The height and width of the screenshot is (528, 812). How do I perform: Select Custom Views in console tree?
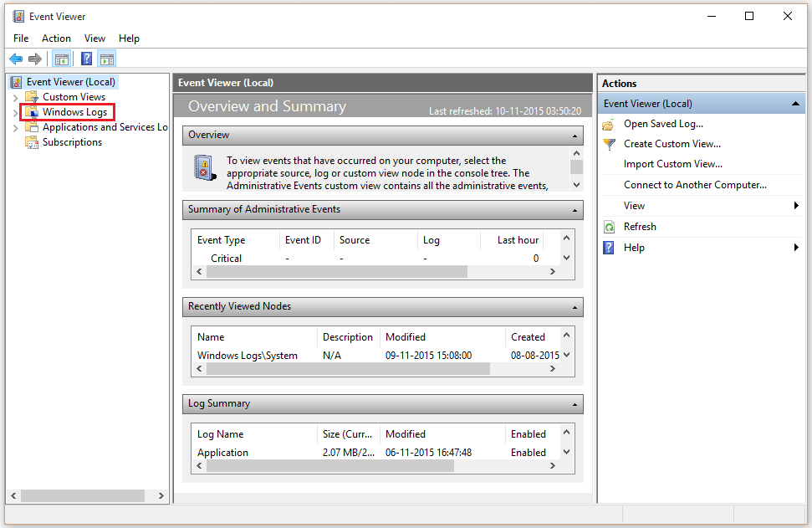coord(74,97)
